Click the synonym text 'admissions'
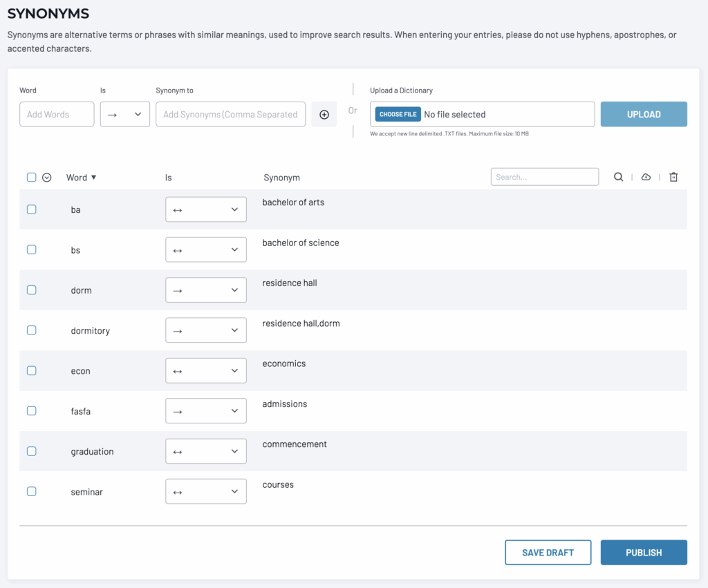Image resolution: width=708 pixels, height=588 pixels. click(x=284, y=404)
